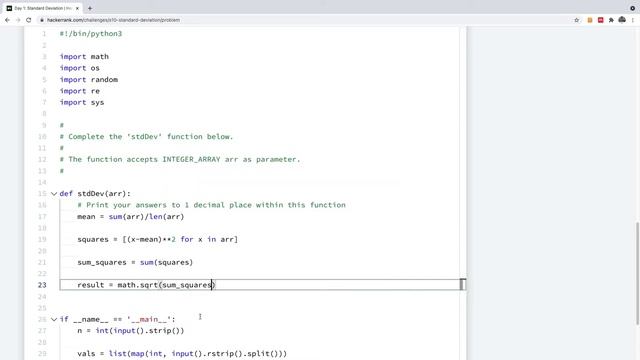The width and height of the screenshot is (640, 360).
Task: Open the incognito profile icon
Action: [x=622, y=20]
